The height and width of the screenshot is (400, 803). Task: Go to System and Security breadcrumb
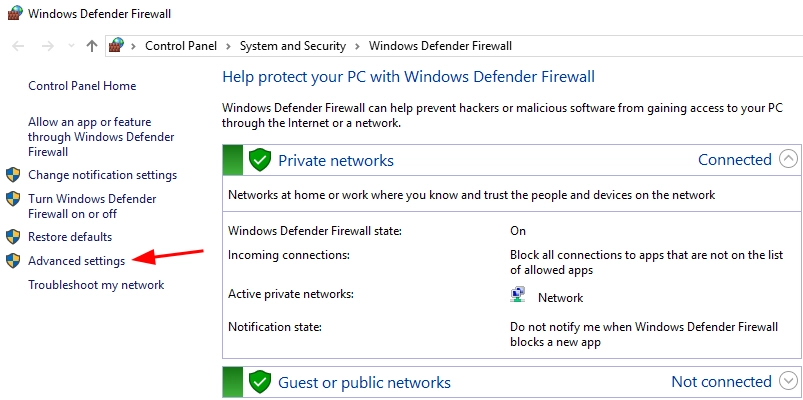pos(292,46)
